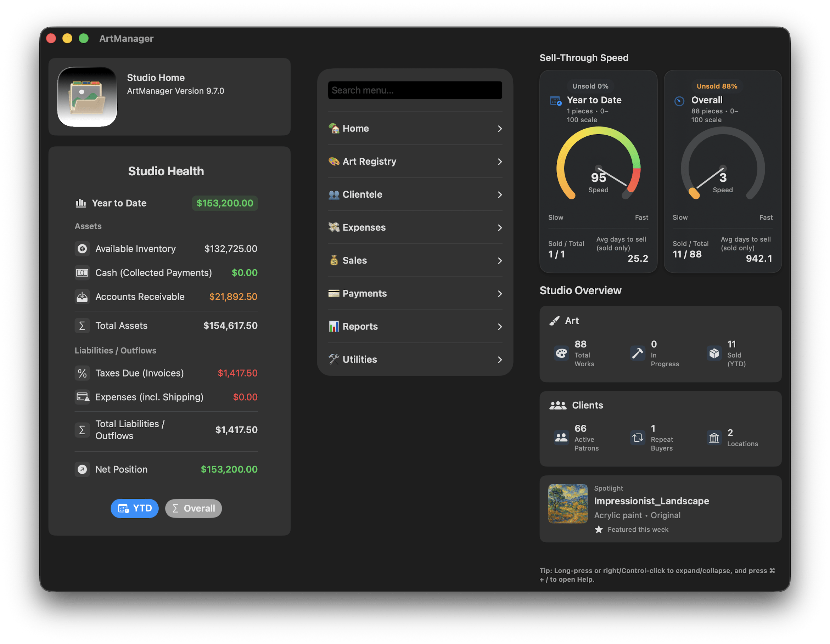Viewport: 830px width, 644px height.
Task: Switch Studio Health to Overall view
Action: pyautogui.click(x=194, y=508)
